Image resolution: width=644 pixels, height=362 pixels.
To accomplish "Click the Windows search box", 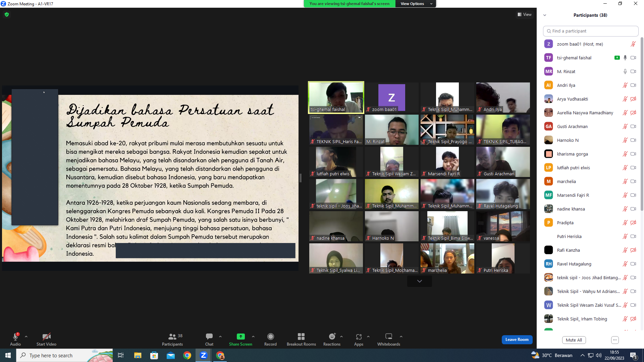I will coord(64,355).
